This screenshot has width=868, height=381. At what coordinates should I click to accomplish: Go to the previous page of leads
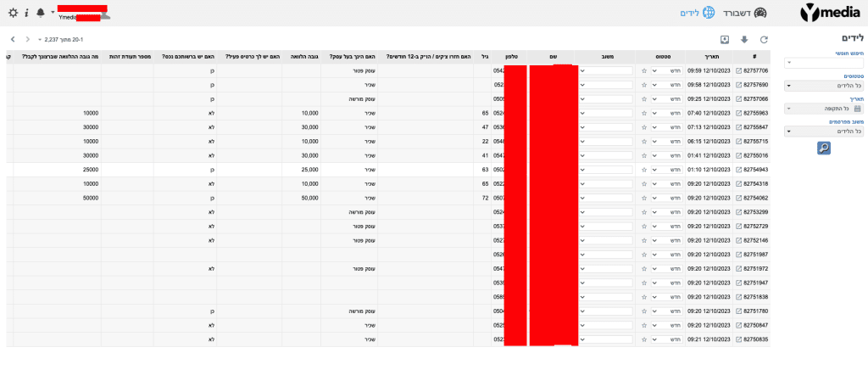click(x=28, y=39)
